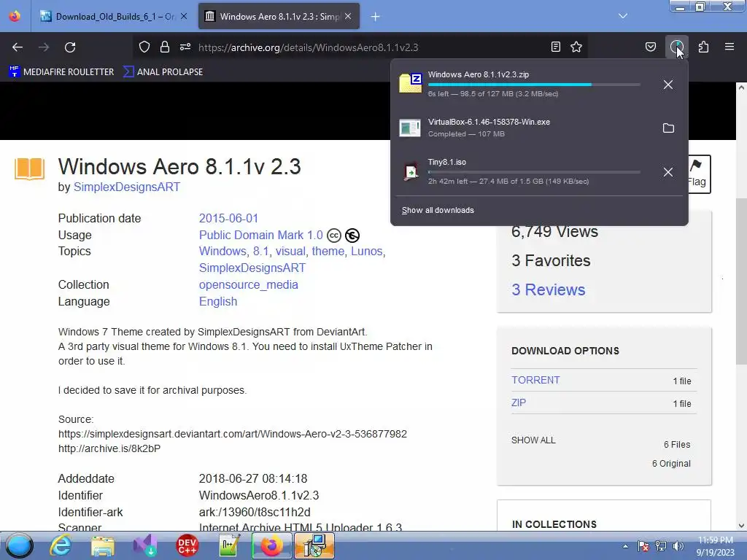Open the taskbar clock showing 11:59 PM
This screenshot has height=560, width=747.
tap(715, 546)
